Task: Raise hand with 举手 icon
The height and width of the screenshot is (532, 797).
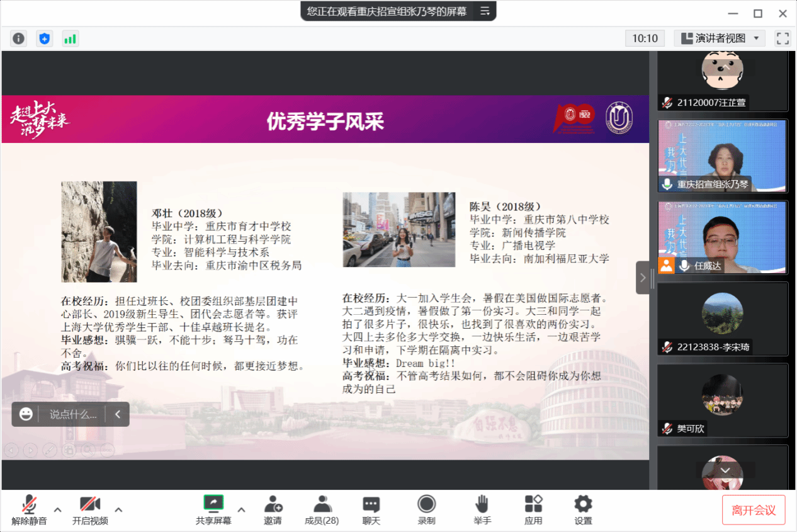Action: tap(482, 509)
